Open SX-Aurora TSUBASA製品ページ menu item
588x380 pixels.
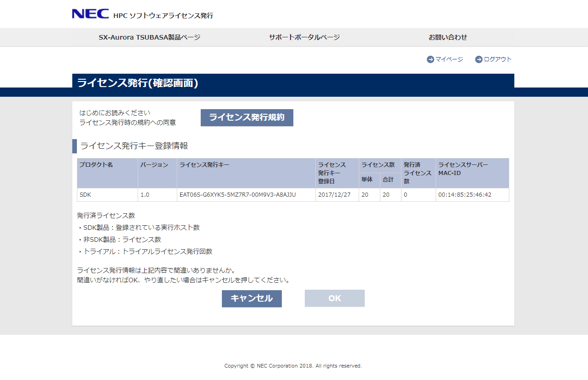point(150,37)
